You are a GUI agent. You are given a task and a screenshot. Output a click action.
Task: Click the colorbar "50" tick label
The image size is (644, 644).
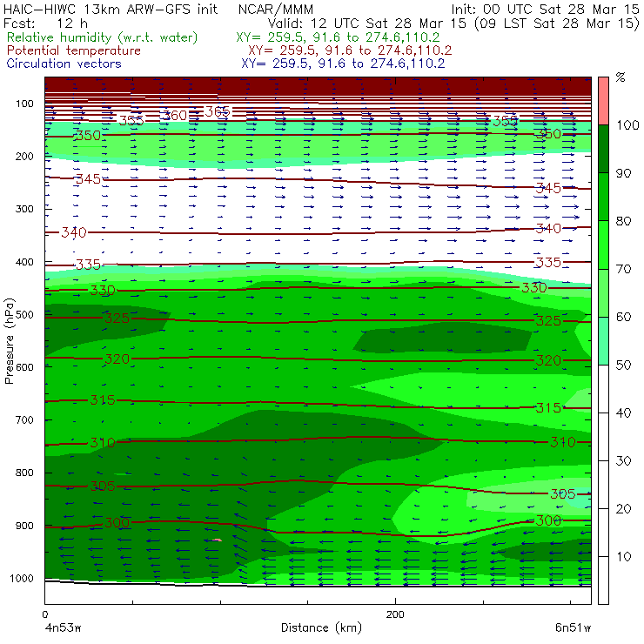[623, 366]
